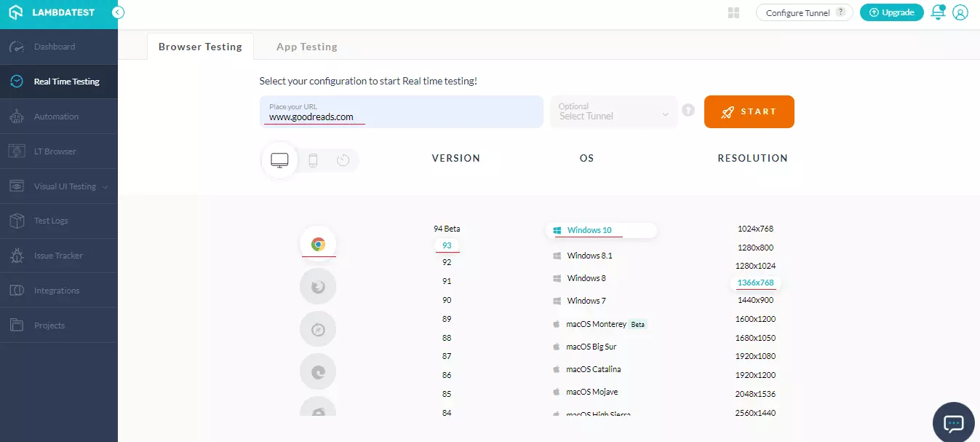This screenshot has height=442, width=980.
Task: Collapse the left sidebar with arrow
Action: (118, 12)
